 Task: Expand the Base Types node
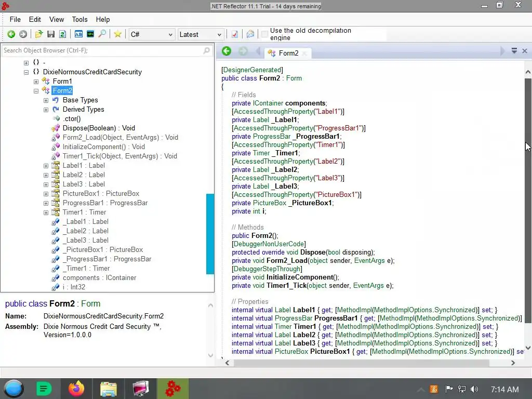(46, 100)
